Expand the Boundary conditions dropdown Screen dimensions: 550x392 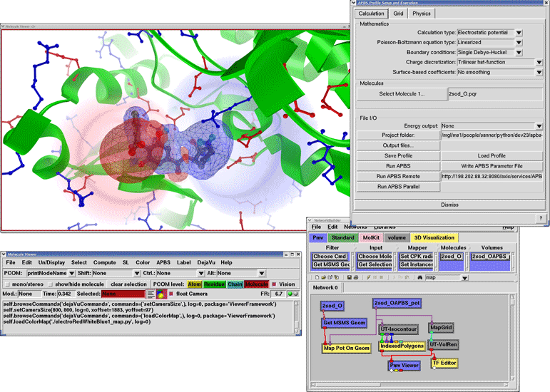(519, 52)
